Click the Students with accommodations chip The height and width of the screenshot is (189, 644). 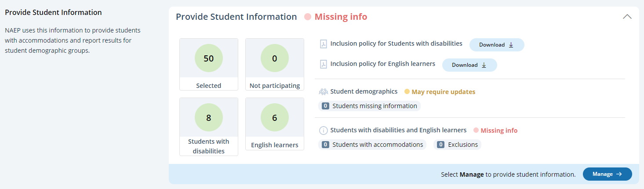click(x=372, y=145)
